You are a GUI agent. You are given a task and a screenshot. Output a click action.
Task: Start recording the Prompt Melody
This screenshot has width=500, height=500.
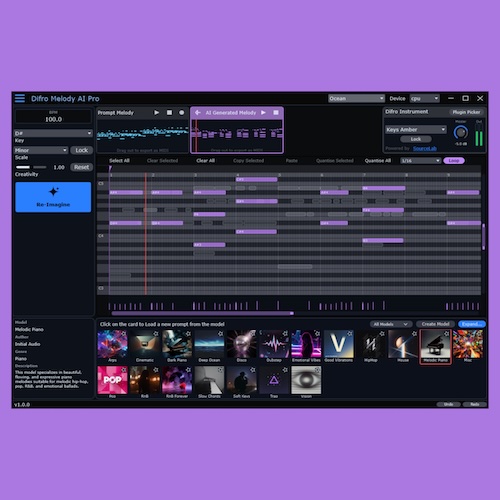click(182, 113)
